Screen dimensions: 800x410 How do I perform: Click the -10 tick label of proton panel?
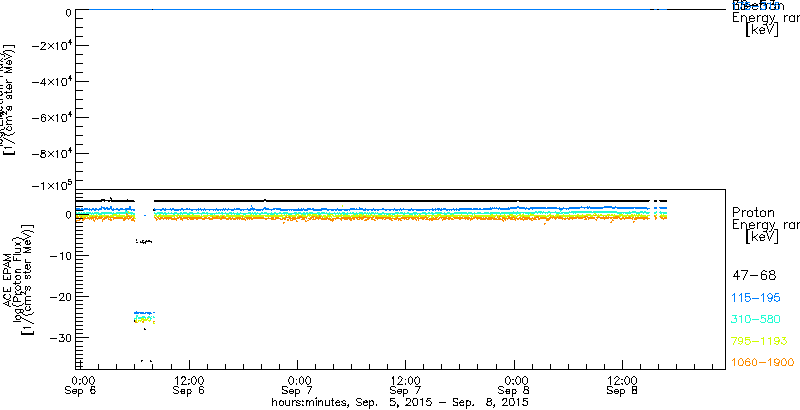pos(60,255)
